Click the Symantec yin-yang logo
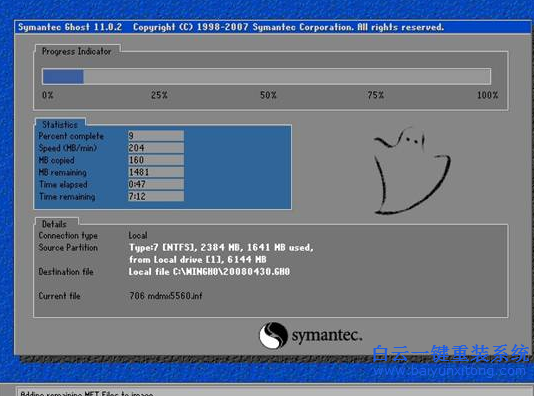 [273, 335]
